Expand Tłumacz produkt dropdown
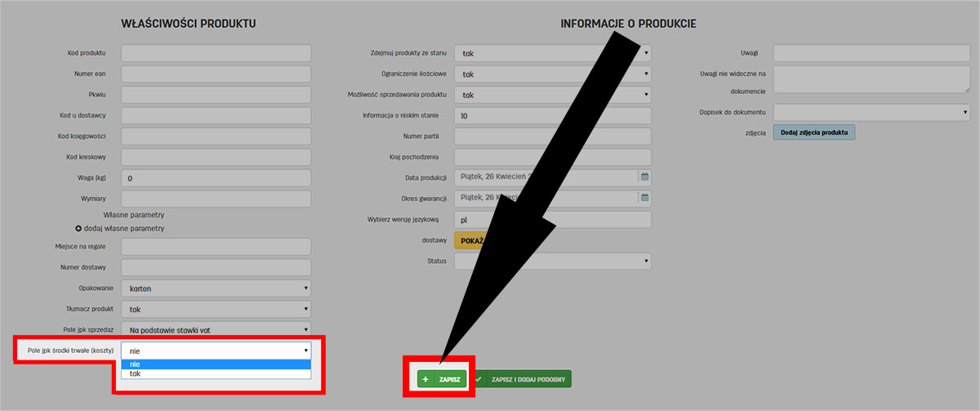This screenshot has width=980, height=411. [x=216, y=310]
